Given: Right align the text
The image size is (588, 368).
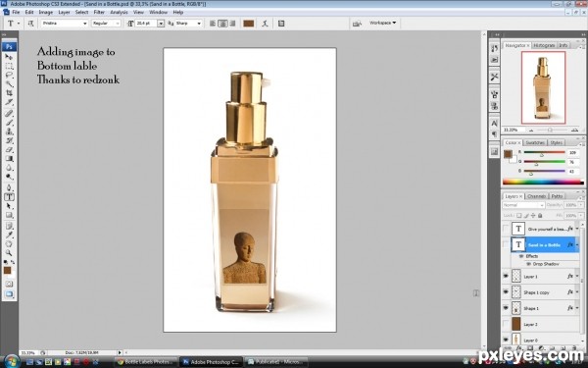Looking at the screenshot, I should (x=232, y=24).
